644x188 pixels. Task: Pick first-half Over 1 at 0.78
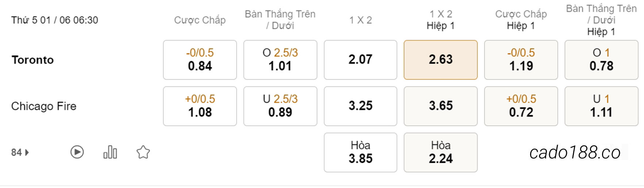[x=601, y=60]
